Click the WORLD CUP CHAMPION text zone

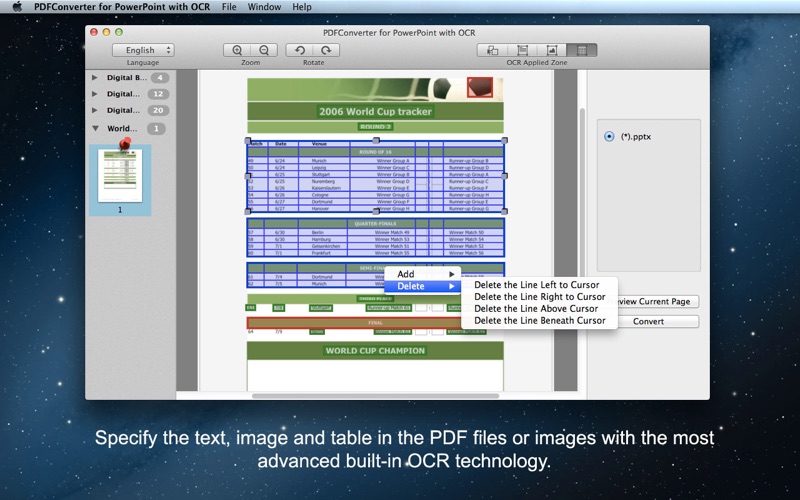(x=376, y=351)
